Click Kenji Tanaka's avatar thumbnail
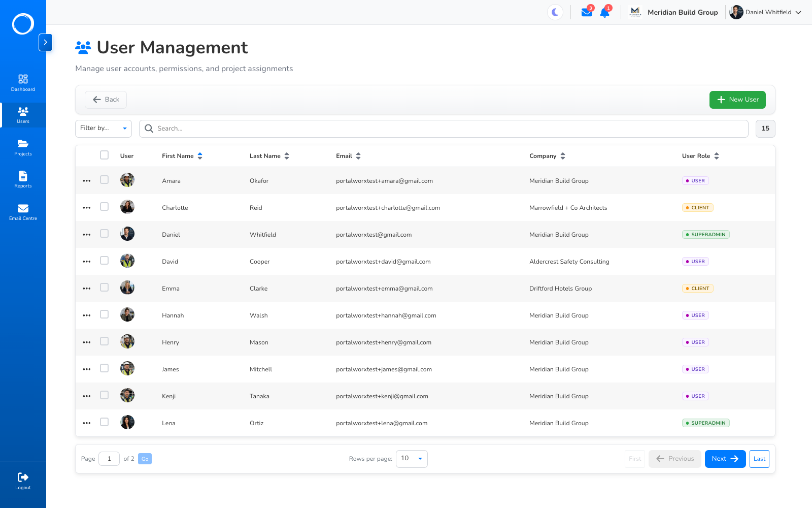 click(127, 395)
